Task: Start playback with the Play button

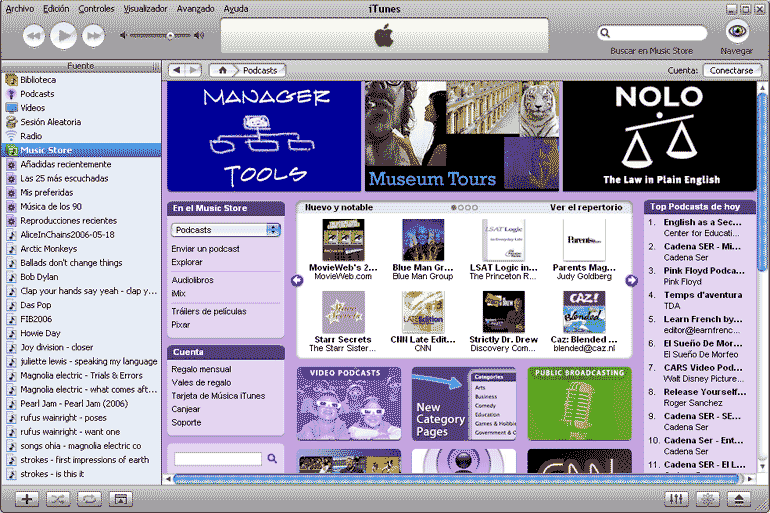Action: 64,35
